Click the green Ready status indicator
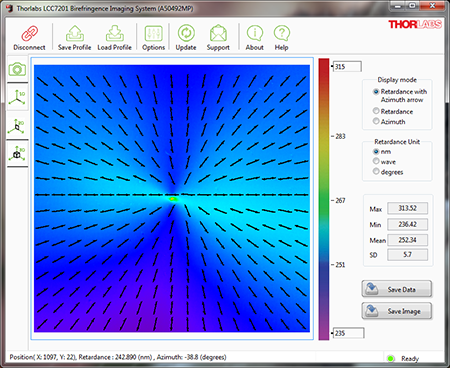Viewport: 450px width, 368px height. 391,359
